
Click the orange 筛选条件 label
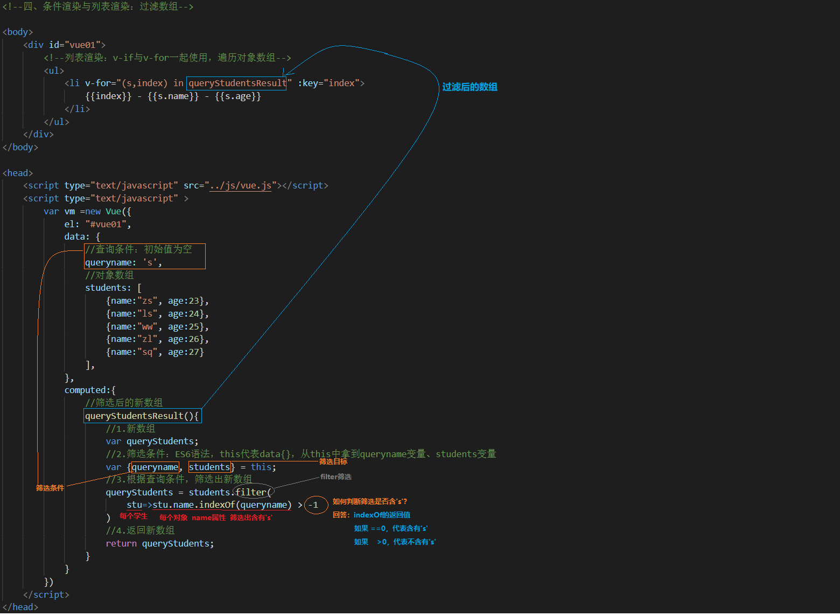50,488
